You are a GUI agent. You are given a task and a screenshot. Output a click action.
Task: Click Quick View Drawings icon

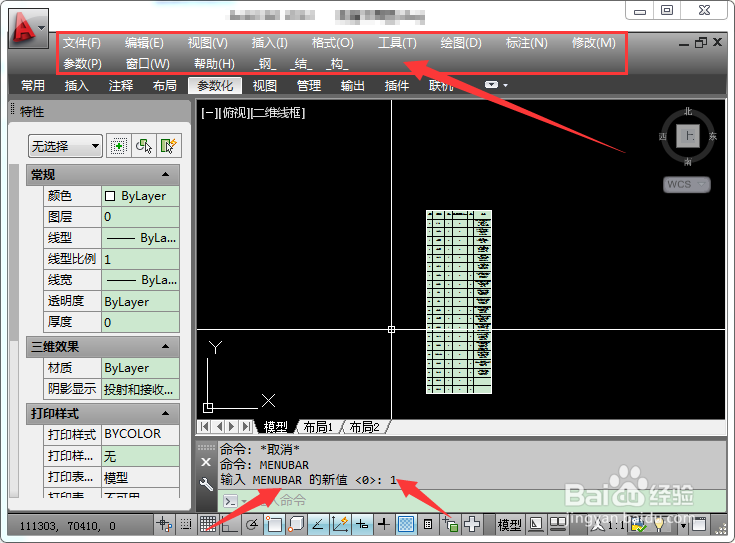point(558,524)
